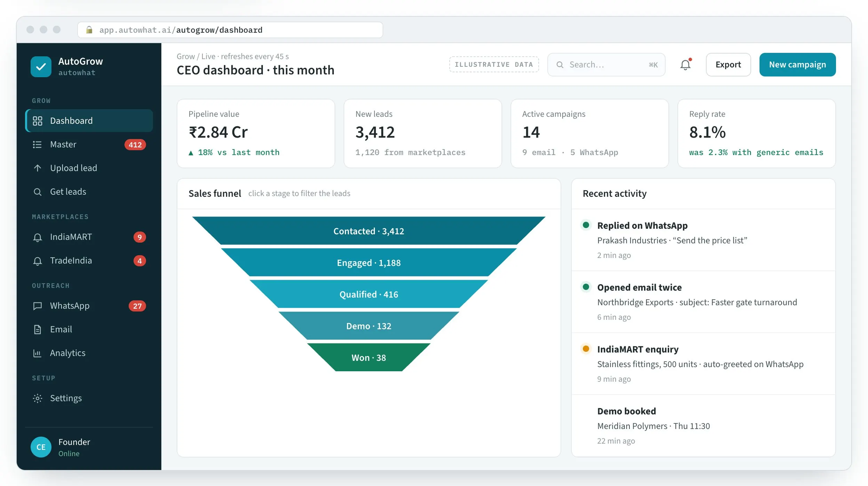
Task: Filter funnel by Qualified stage
Action: click(x=369, y=294)
